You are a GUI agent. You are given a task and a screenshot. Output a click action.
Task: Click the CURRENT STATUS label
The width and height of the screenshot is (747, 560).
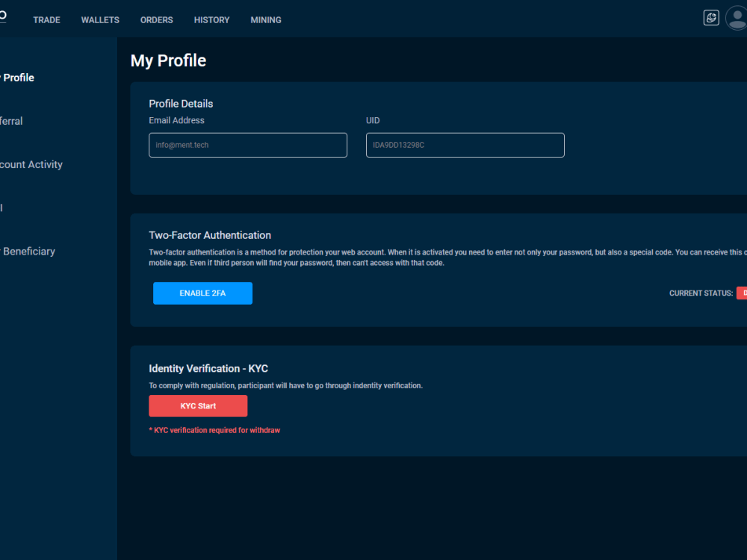tap(701, 293)
